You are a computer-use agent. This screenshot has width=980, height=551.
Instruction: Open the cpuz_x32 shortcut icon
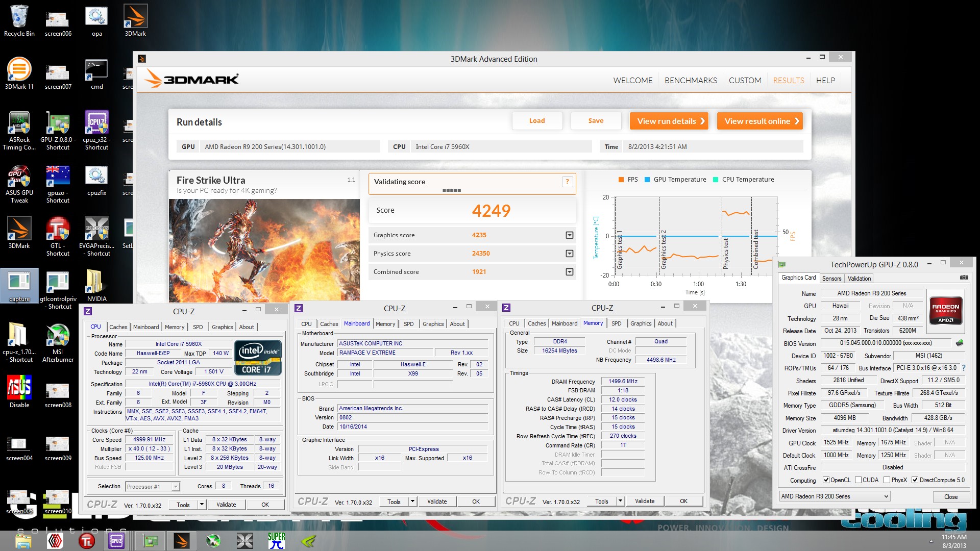[x=96, y=131]
